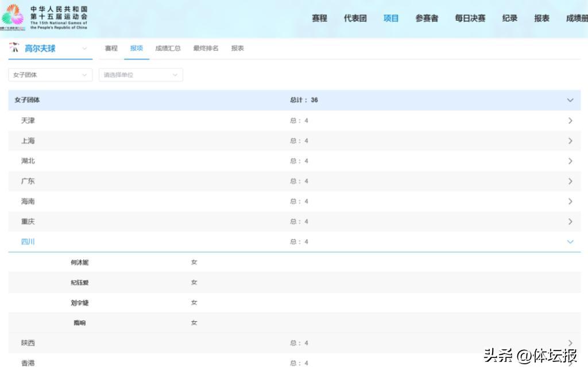Open 每日决赛 in top navigation
The height and width of the screenshot is (374, 588).
(470, 18)
